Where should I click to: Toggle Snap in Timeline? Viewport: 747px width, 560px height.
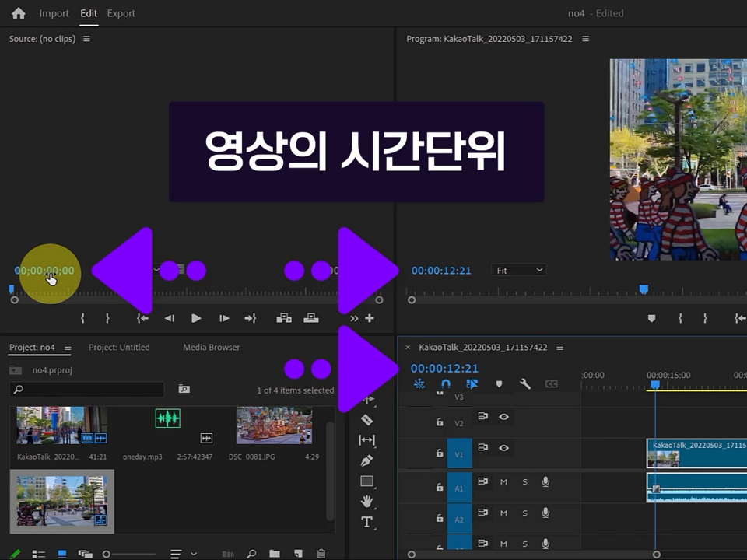click(x=446, y=383)
